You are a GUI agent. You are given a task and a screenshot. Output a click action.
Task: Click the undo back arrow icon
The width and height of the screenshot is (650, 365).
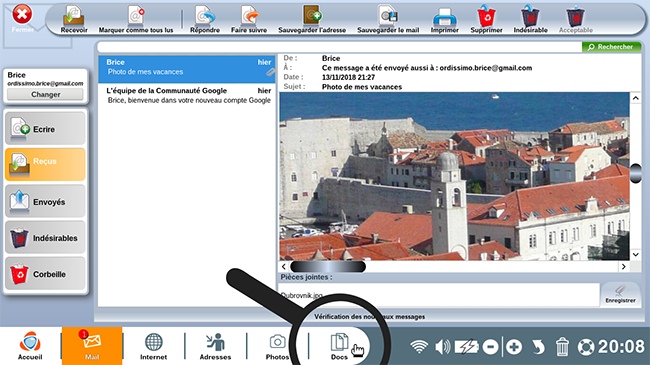coord(538,347)
